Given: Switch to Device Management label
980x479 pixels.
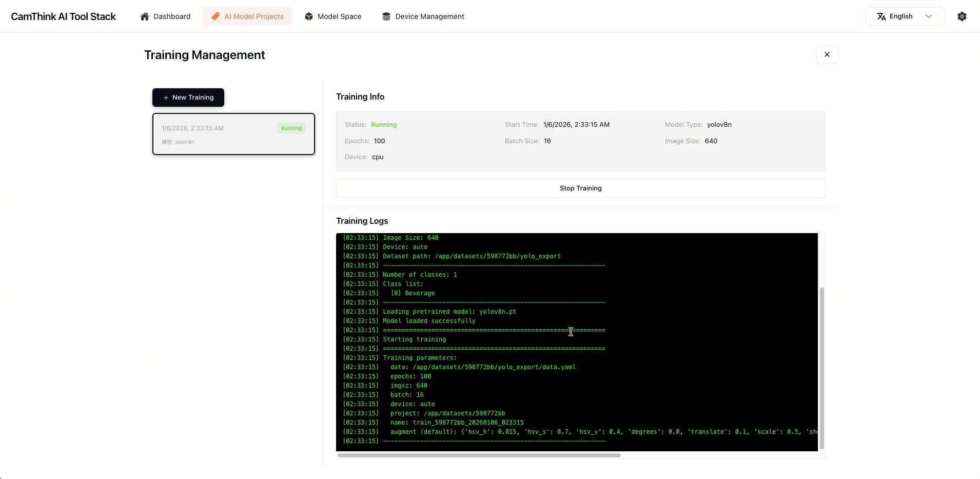Looking at the screenshot, I should tap(429, 16).
